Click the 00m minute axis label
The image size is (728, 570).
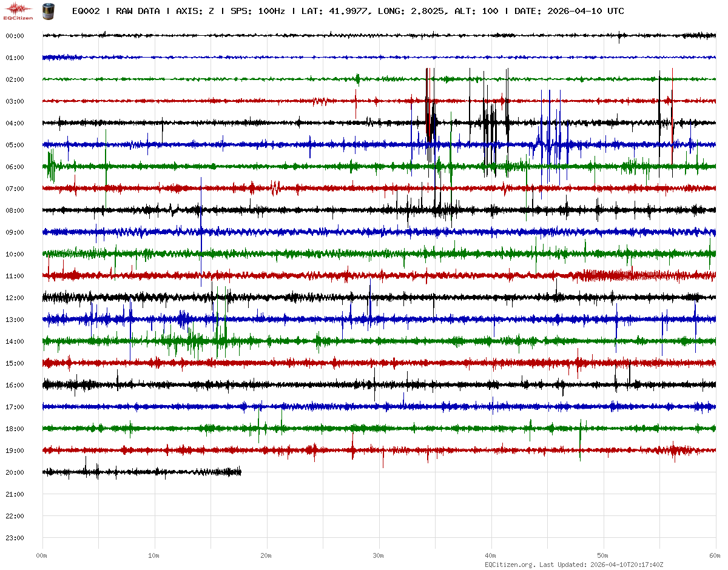42,555
